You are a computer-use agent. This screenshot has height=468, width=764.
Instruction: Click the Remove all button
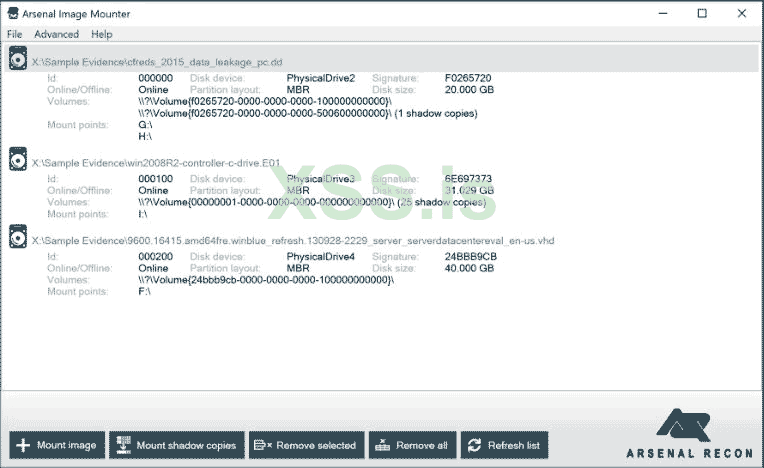412,445
